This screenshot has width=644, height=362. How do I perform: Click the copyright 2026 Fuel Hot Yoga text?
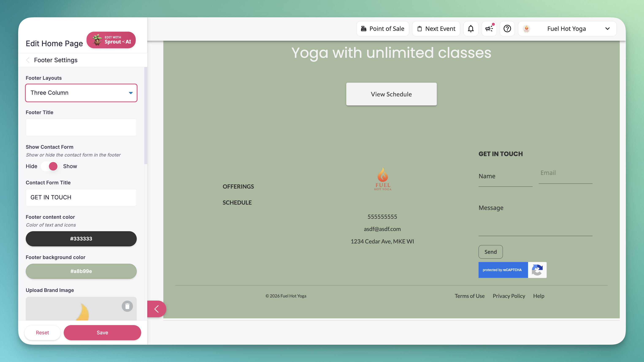pos(286,296)
